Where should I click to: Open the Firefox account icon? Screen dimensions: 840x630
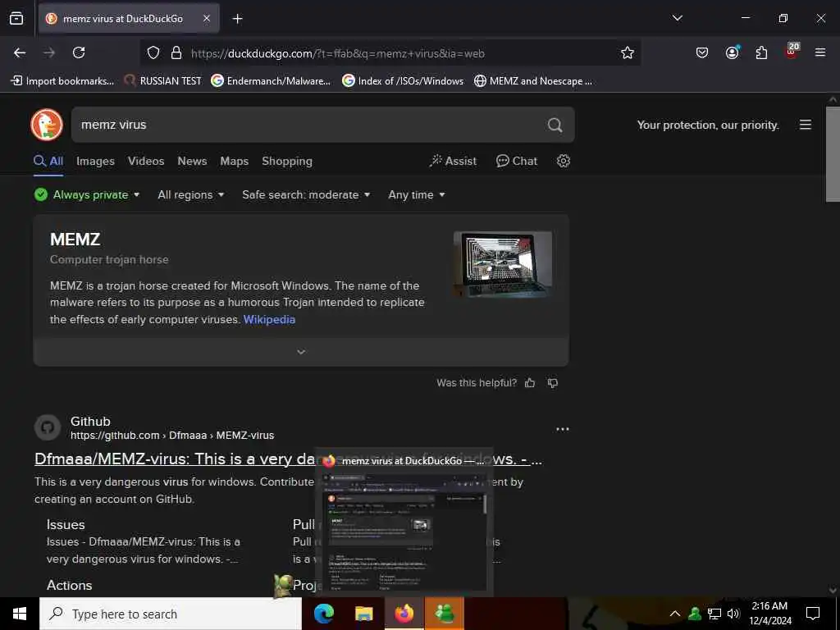[x=732, y=52]
